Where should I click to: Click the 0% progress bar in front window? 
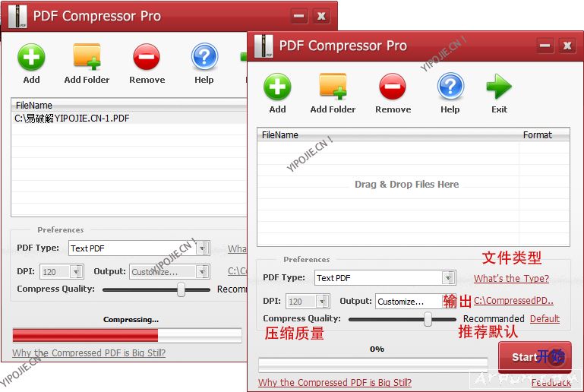(373, 365)
